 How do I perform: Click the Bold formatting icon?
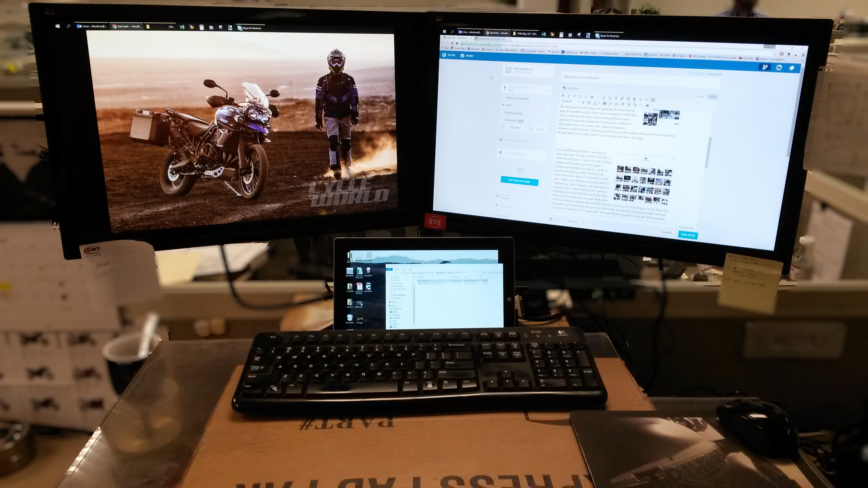(x=563, y=96)
